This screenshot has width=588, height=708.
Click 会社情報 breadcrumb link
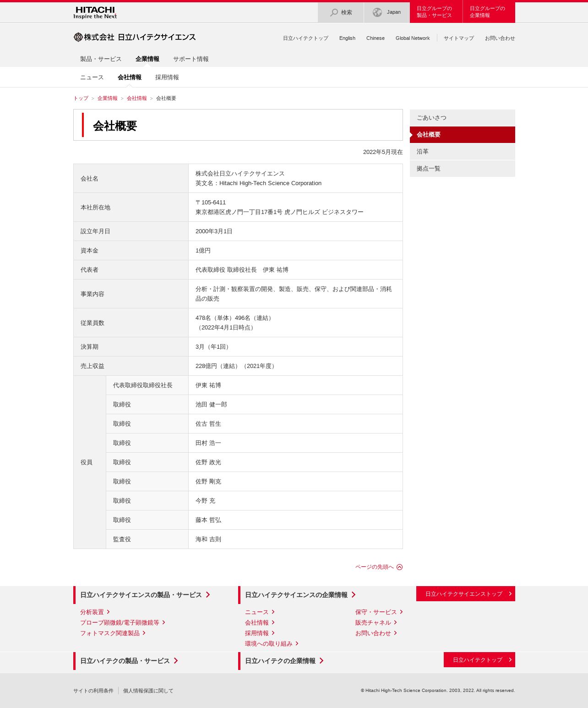(x=137, y=98)
